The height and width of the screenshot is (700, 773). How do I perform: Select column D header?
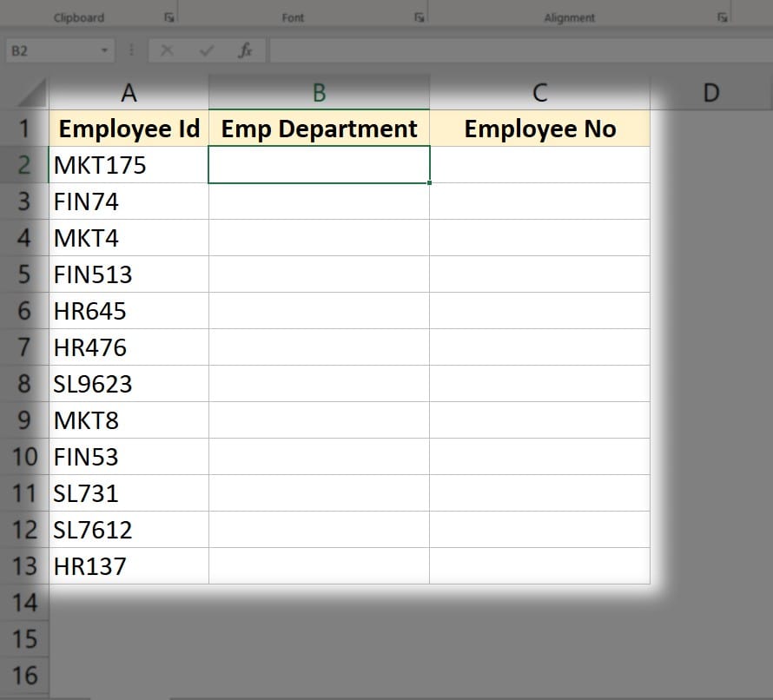click(710, 93)
